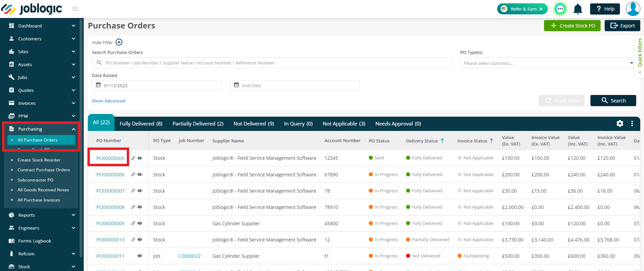Screen dimensions: 644x271
Task: Switch to Not Applicable (3) tab
Action: tap(344, 124)
